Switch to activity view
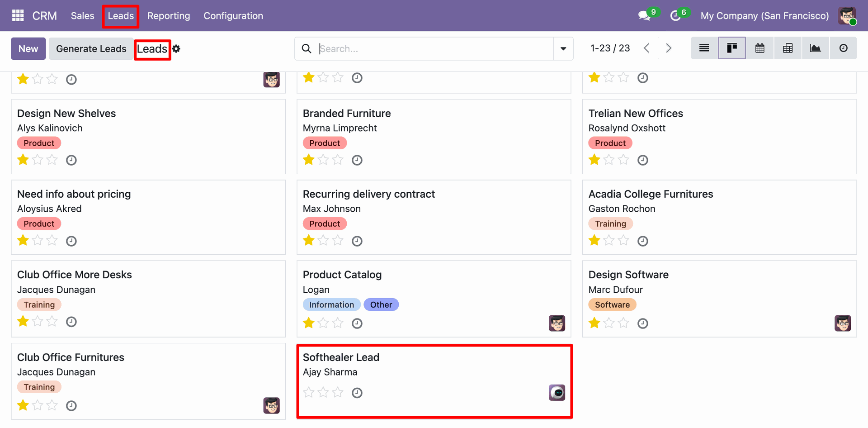The image size is (868, 428). [844, 48]
